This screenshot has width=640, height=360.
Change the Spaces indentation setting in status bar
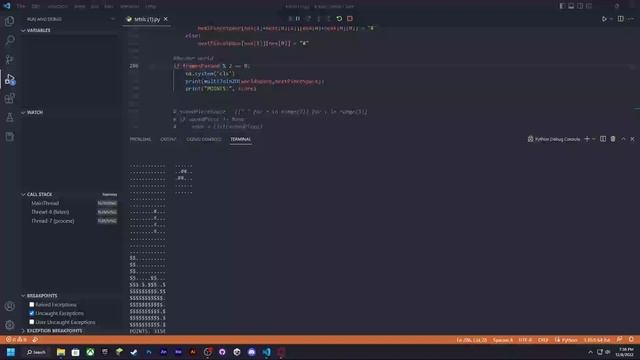[x=502, y=340]
